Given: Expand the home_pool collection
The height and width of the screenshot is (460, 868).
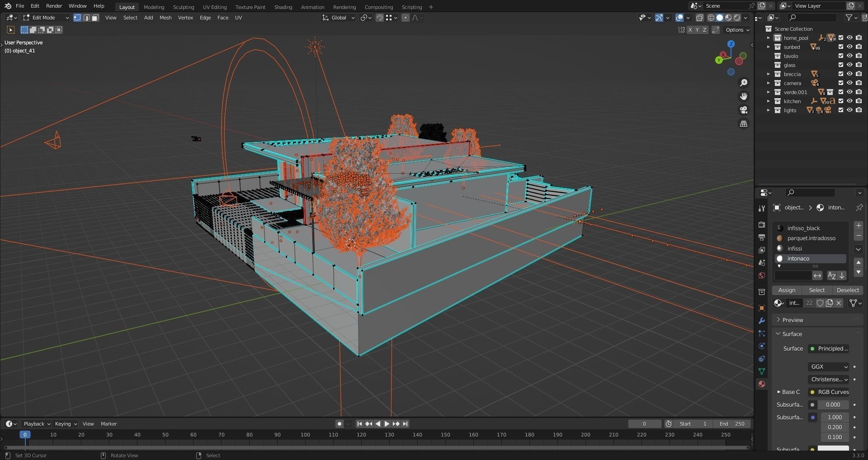Looking at the screenshot, I should click(x=768, y=38).
